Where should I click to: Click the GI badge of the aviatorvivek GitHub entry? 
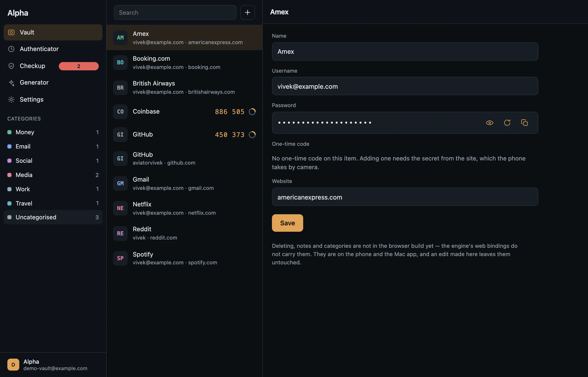tap(120, 159)
